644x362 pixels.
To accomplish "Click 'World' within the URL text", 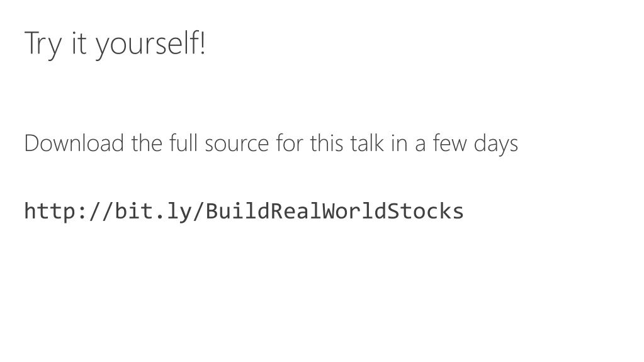I will click(354, 211).
